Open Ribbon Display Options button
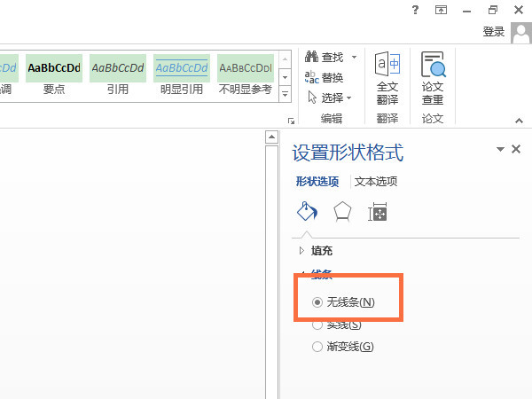The width and height of the screenshot is (532, 399). pos(441,10)
